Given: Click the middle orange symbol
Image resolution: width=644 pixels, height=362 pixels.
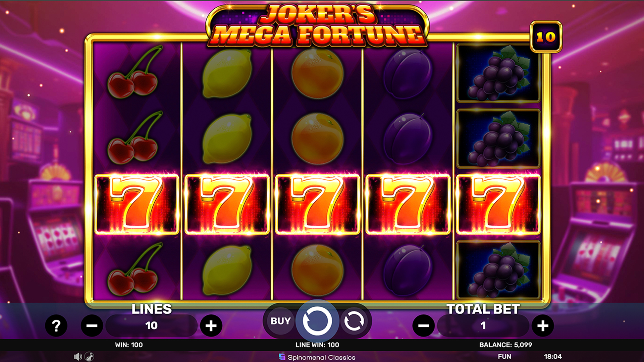Looking at the screenshot, I should (317, 139).
